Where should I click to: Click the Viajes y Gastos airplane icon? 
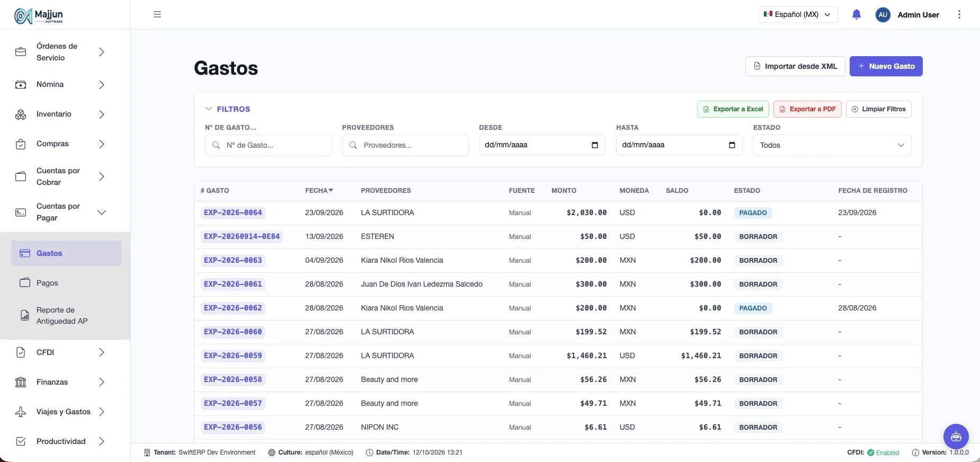click(x=21, y=412)
